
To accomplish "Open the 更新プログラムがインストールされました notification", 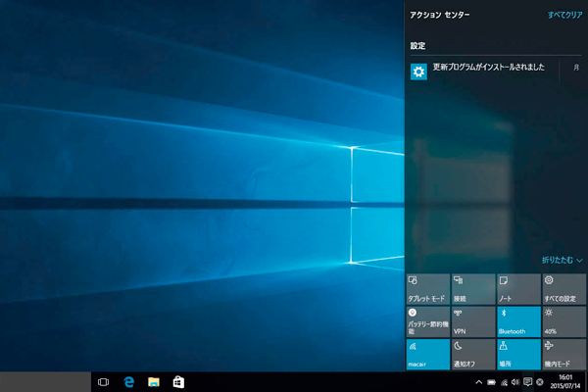I will [x=495, y=72].
